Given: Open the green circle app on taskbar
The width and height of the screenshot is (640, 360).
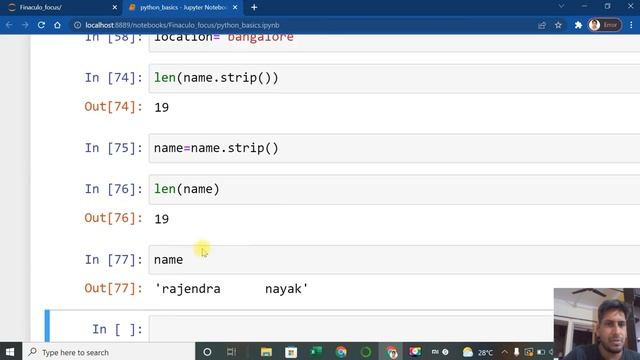Looking at the screenshot, I should (366, 352).
